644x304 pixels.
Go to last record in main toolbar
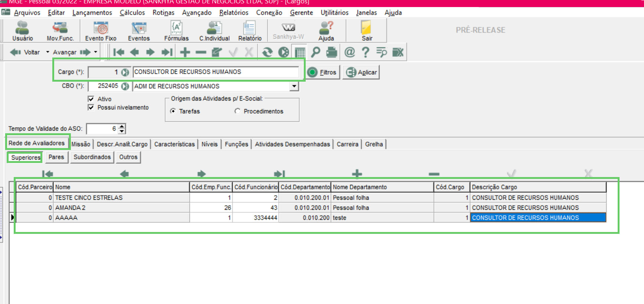(167, 52)
